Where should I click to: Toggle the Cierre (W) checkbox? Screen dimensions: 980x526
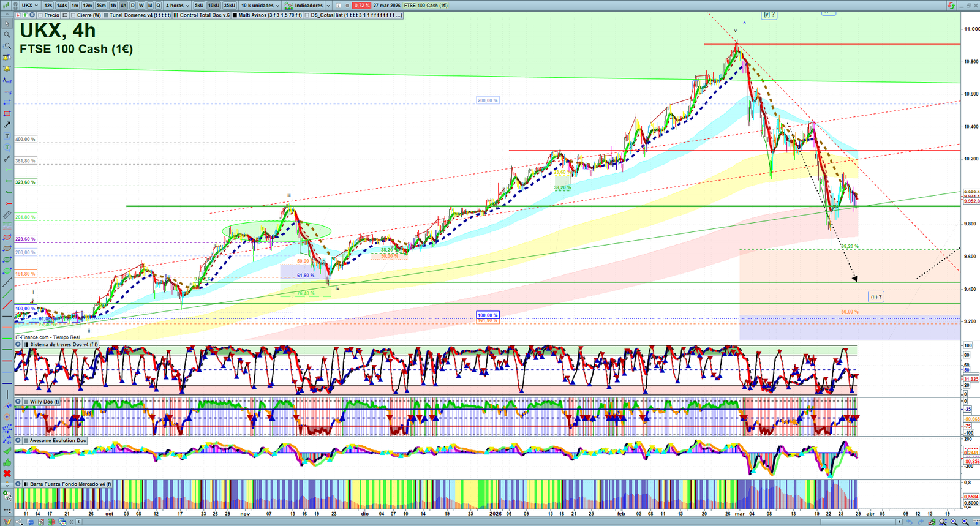(73, 15)
